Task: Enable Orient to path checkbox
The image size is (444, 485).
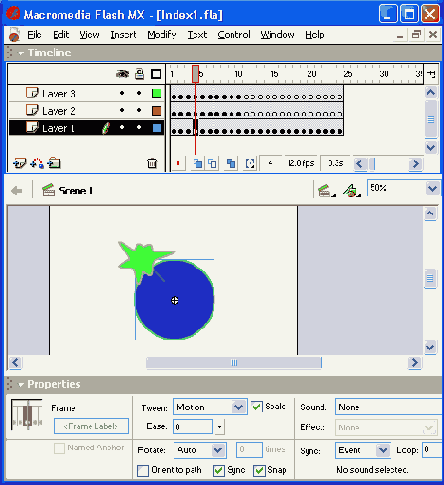Action: pyautogui.click(x=143, y=470)
